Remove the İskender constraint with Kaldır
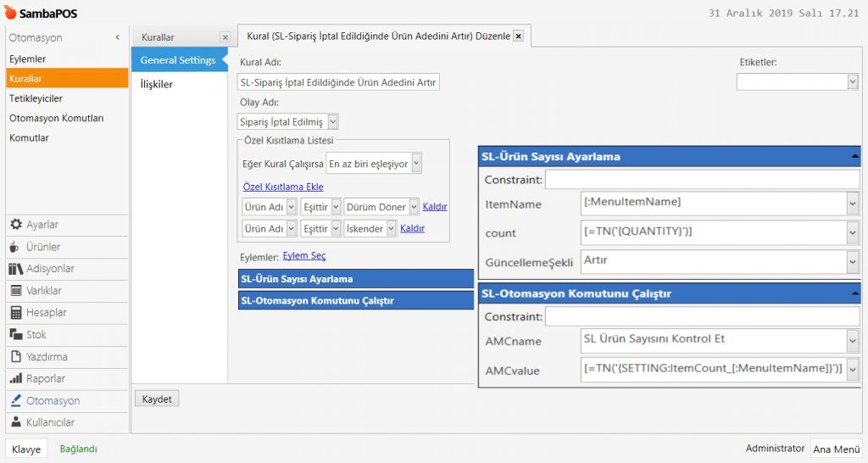868x463 pixels. point(412,228)
